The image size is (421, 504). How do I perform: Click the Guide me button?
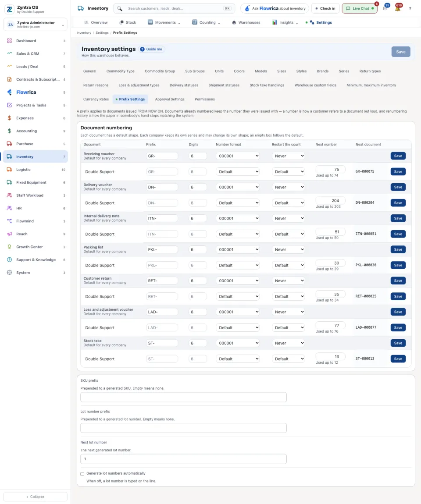(152, 49)
